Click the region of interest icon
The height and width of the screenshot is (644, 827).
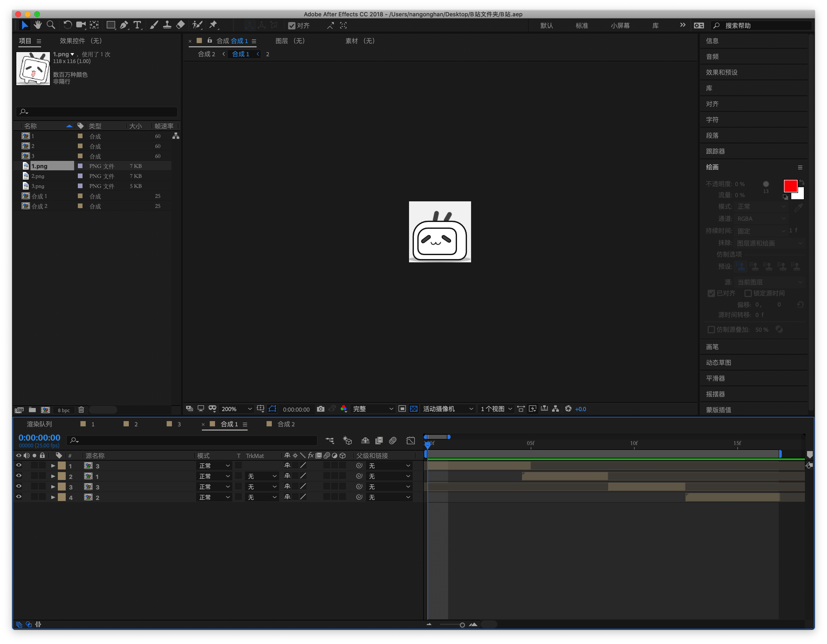(402, 409)
